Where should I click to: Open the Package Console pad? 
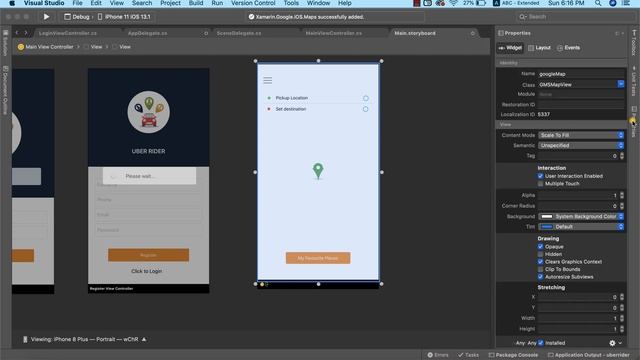pos(513,355)
